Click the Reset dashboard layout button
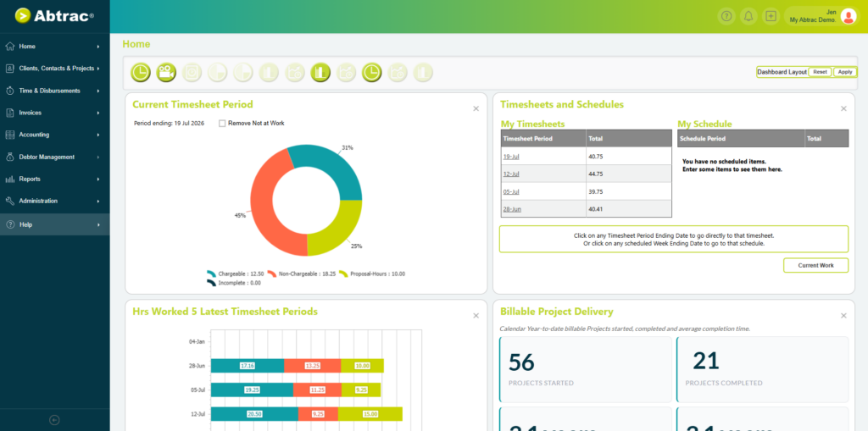This screenshot has height=431, width=868. tap(820, 72)
